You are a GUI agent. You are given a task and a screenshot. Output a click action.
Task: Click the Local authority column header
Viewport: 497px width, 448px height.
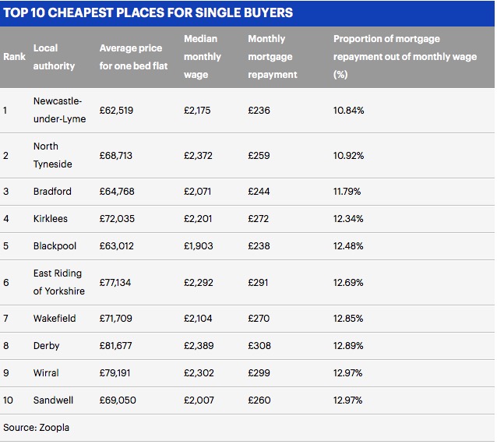[54, 57]
